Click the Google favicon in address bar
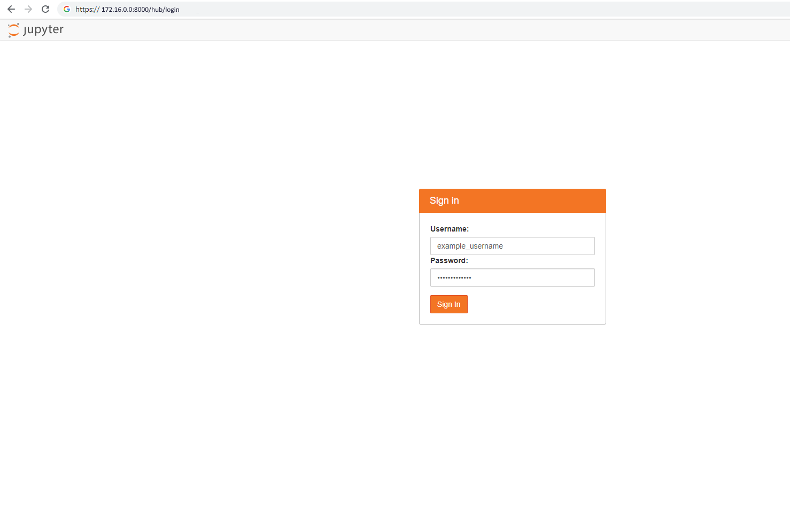The height and width of the screenshot is (532, 790). [x=66, y=9]
